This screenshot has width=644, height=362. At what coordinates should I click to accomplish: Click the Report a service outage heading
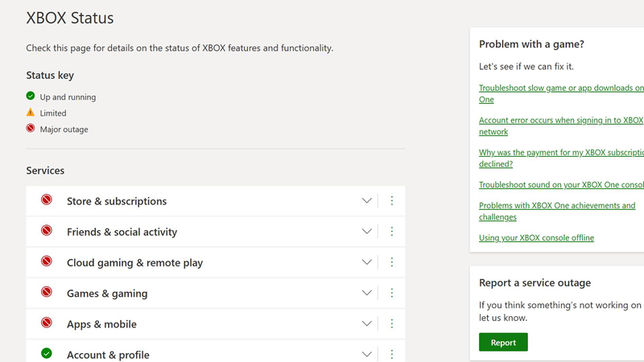coord(535,283)
